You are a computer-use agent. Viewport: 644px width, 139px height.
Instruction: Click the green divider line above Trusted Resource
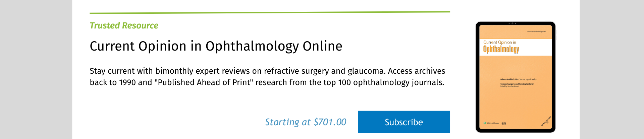point(270,12)
